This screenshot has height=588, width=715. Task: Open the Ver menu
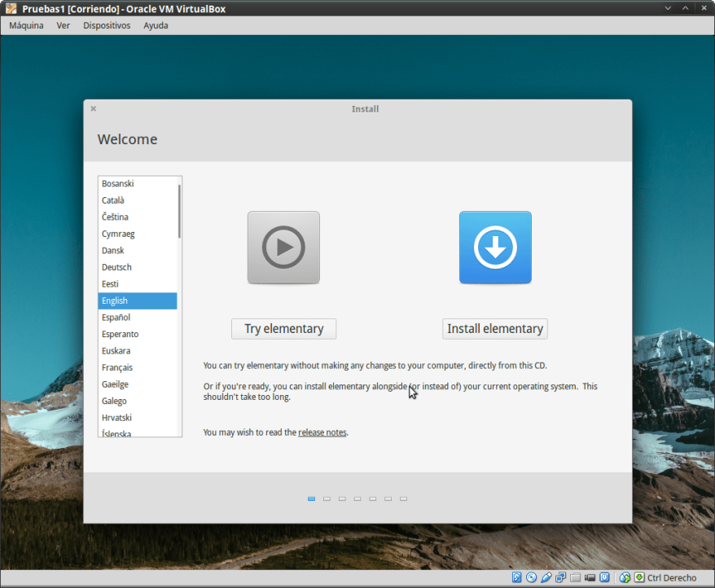[x=63, y=25]
